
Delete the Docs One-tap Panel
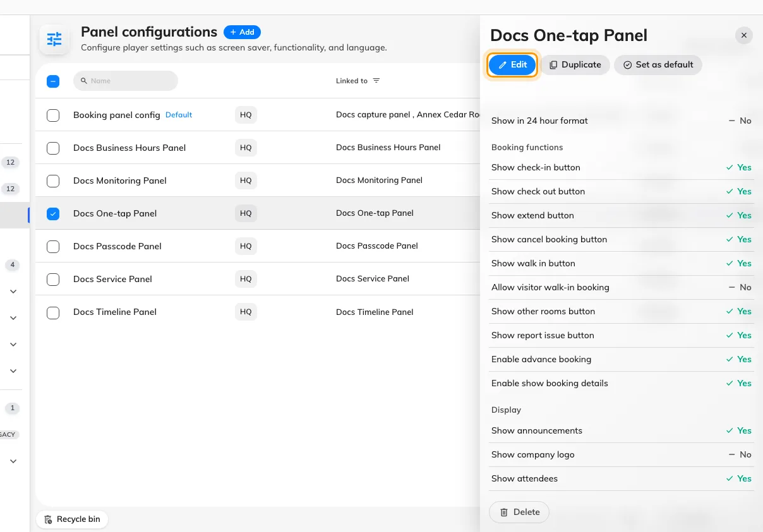[519, 512]
